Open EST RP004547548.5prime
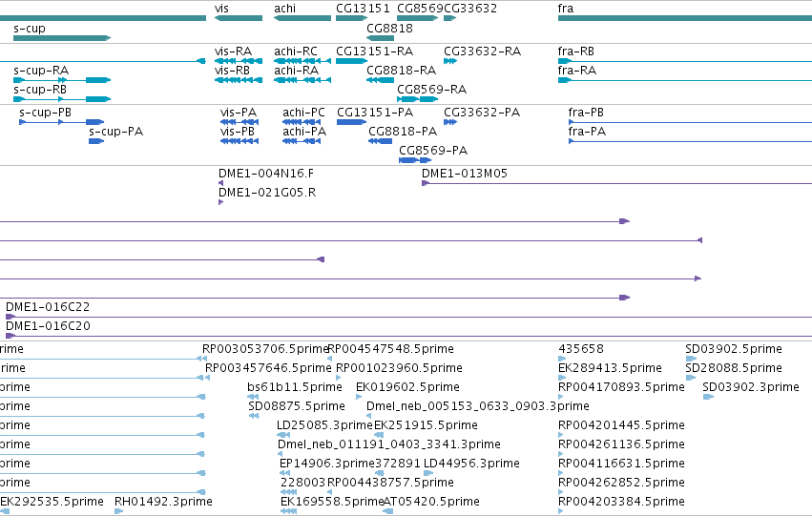 coord(391,349)
